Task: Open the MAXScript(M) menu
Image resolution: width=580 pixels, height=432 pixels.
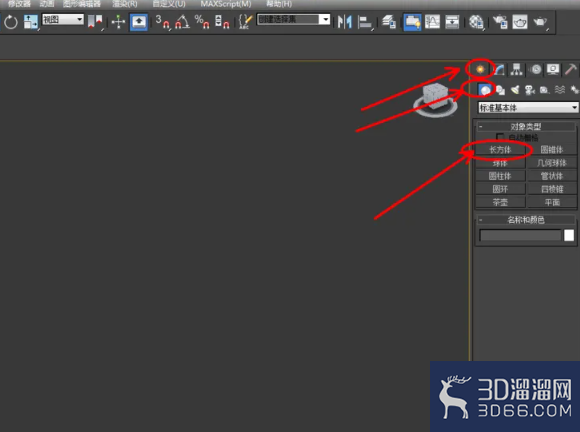Action: (226, 4)
